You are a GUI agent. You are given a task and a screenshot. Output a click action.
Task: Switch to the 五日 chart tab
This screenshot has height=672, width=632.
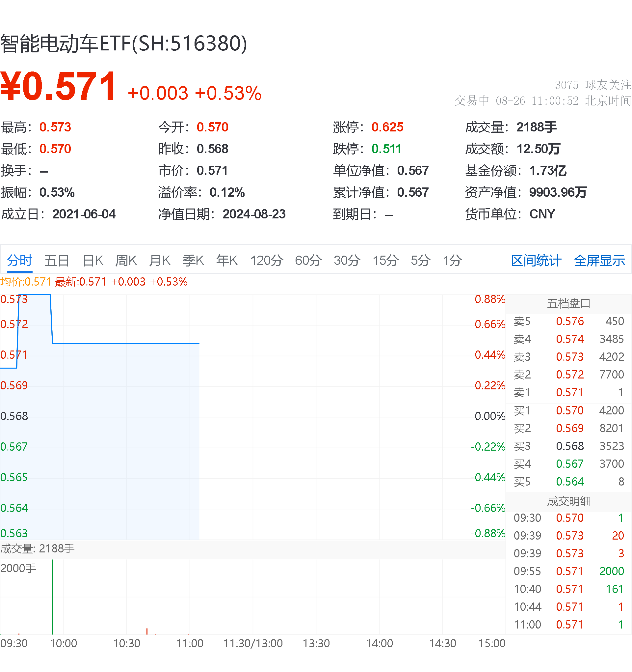click(x=57, y=261)
